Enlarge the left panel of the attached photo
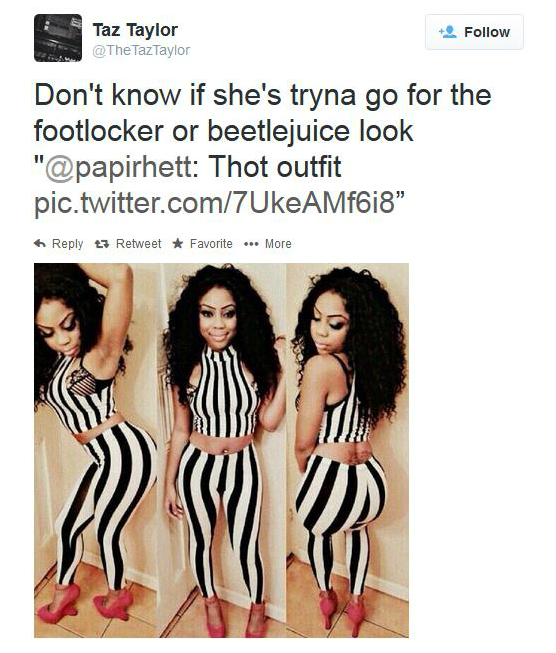The image size is (556, 653). pyautogui.click(x=97, y=450)
